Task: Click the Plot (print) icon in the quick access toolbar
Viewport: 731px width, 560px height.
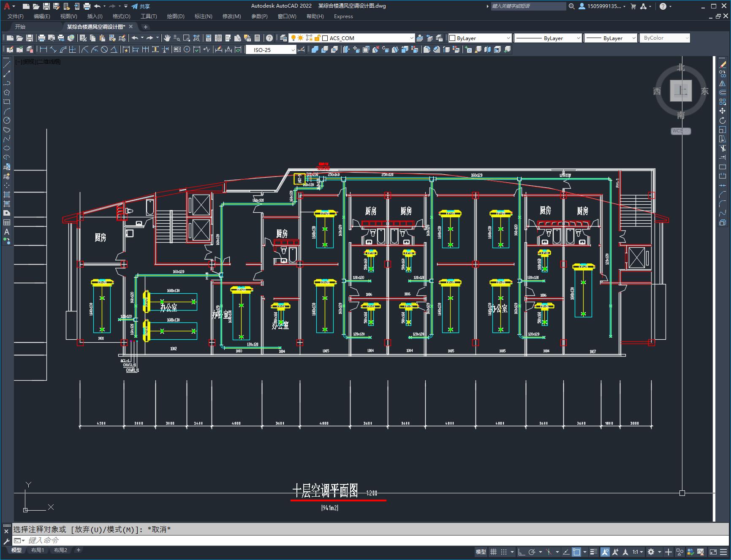Action: (87, 6)
